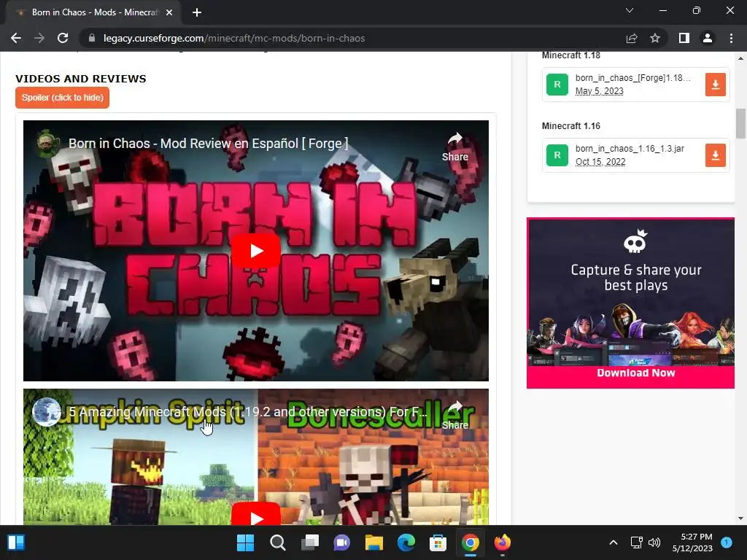The height and width of the screenshot is (560, 747).
Task: Open born_in_chaos_1.16_1.3.jar file link
Action: pos(630,149)
